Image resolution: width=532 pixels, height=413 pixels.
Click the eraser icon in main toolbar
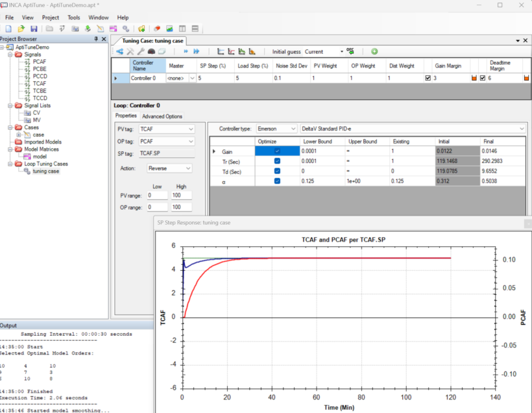pyautogui.click(x=157, y=29)
